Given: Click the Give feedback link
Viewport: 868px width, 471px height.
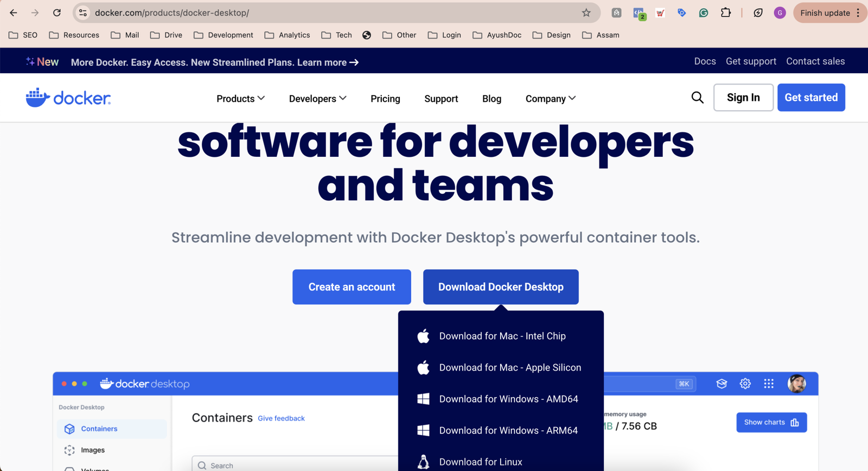Looking at the screenshot, I should 281,418.
